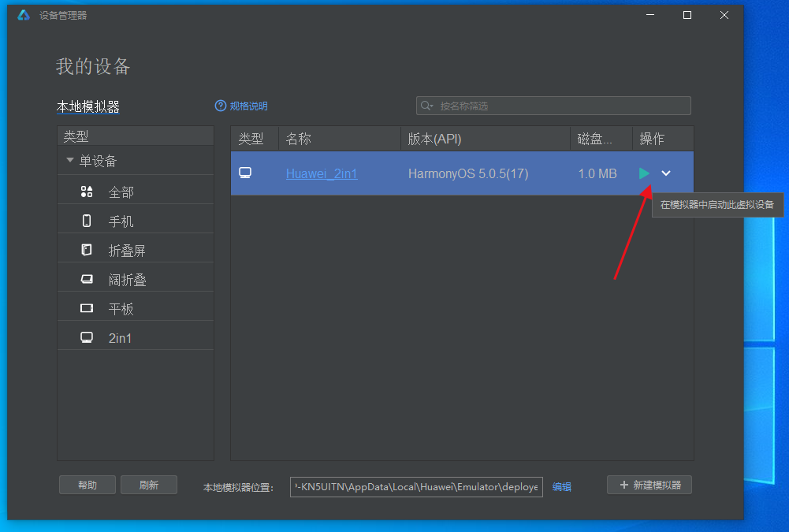Collapse the 单设备 tree group
789x532 pixels.
point(70,161)
